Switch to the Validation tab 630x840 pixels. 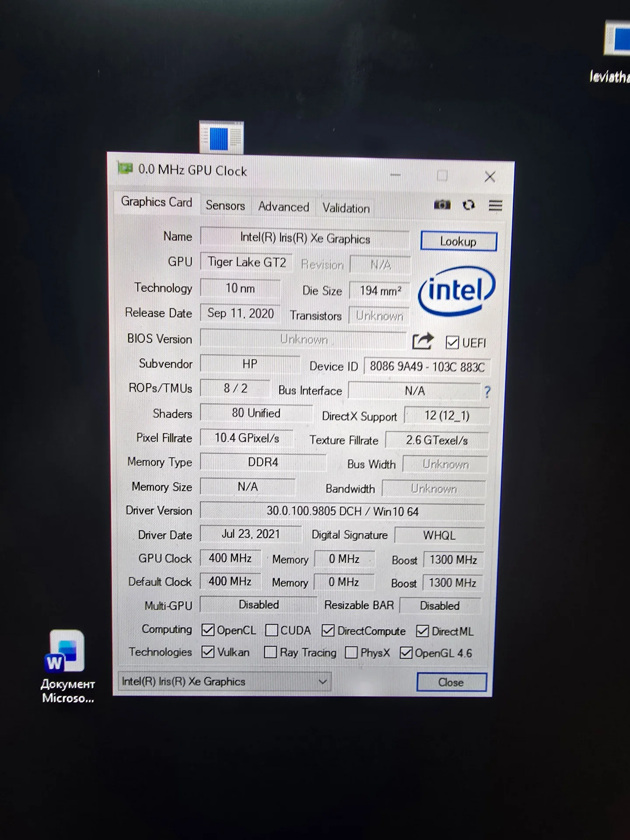[x=346, y=208]
